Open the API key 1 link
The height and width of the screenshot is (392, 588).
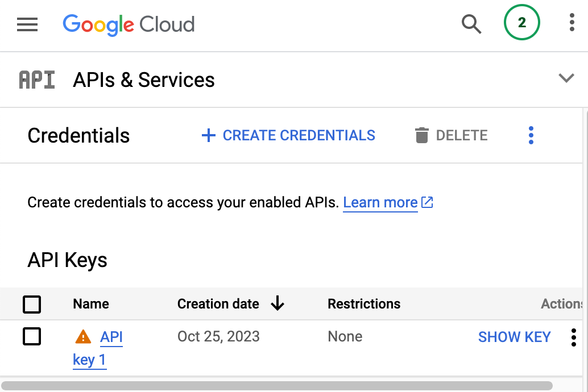[x=98, y=348]
